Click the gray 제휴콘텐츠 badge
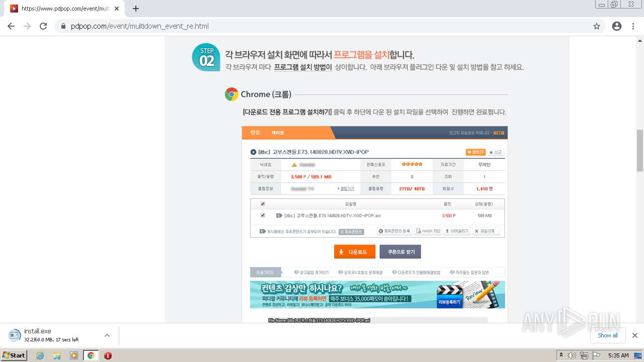Image resolution: width=644 pixels, height=362 pixels. coord(351,232)
